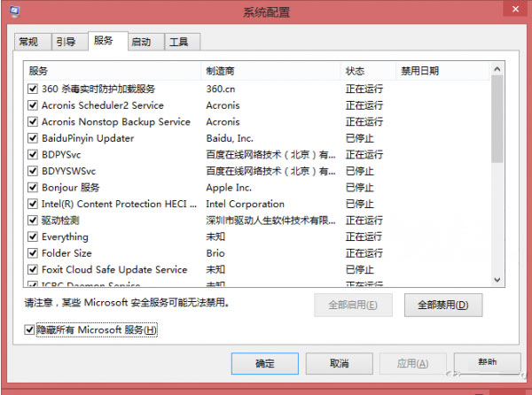
Task: Close the 系统配置 window
Action: (x=515, y=9)
